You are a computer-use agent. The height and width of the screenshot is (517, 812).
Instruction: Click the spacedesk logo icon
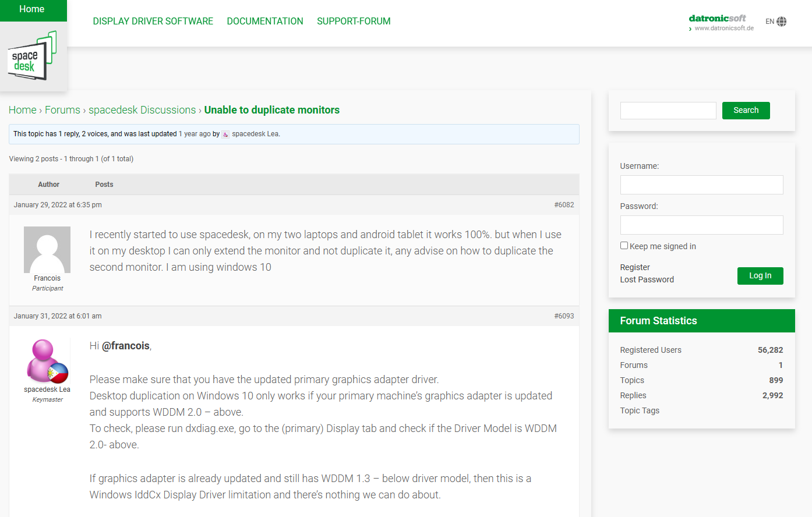[x=33, y=55]
